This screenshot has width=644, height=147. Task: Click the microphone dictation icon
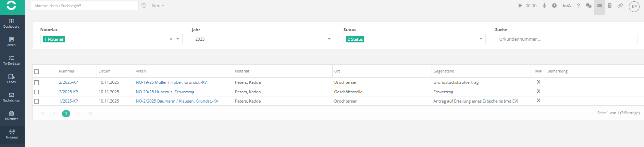click(544, 5)
